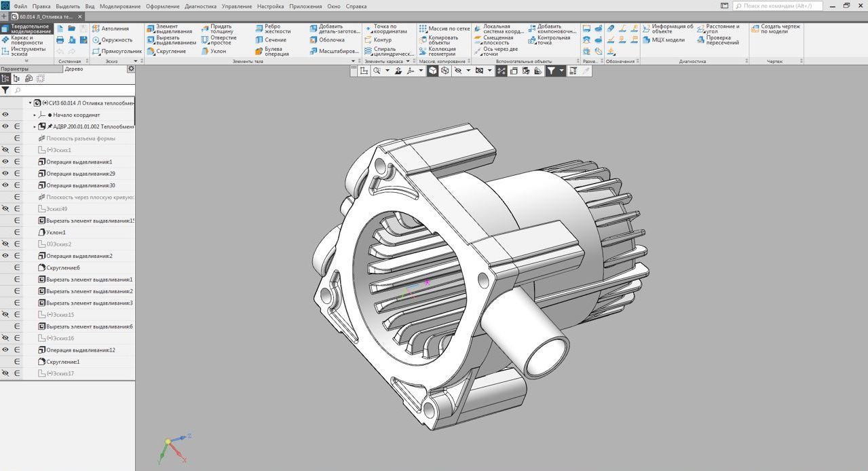Open the МЦХ модели tool

(663, 40)
